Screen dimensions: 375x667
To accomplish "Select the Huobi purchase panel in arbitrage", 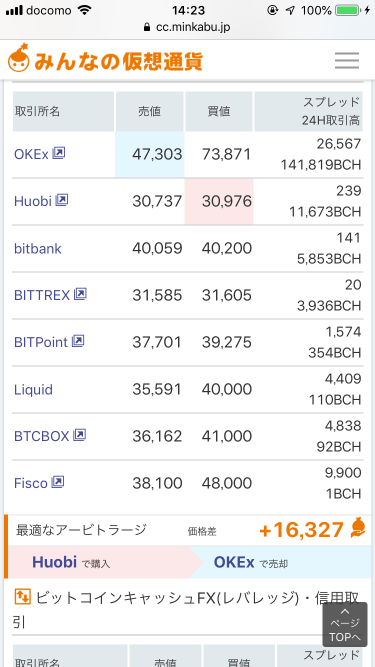I will point(102,562).
